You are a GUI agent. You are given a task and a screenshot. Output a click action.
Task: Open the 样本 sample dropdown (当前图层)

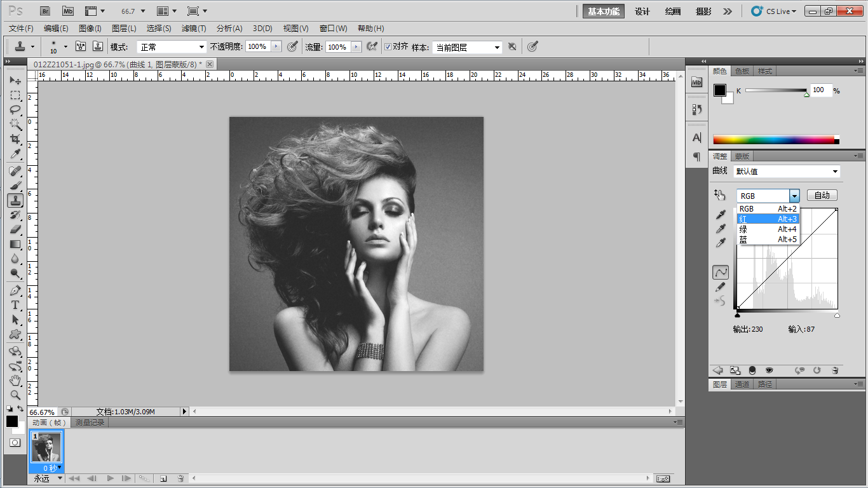[x=467, y=48]
